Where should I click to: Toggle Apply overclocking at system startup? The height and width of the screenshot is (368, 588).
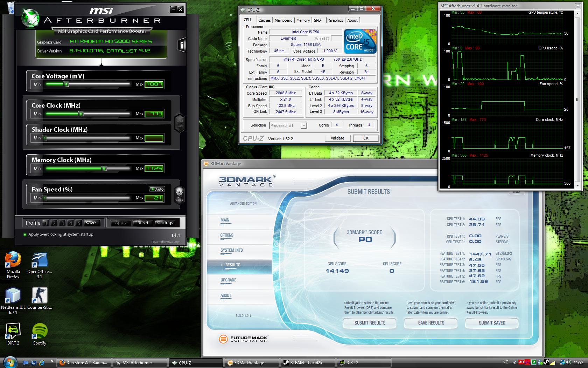point(58,234)
